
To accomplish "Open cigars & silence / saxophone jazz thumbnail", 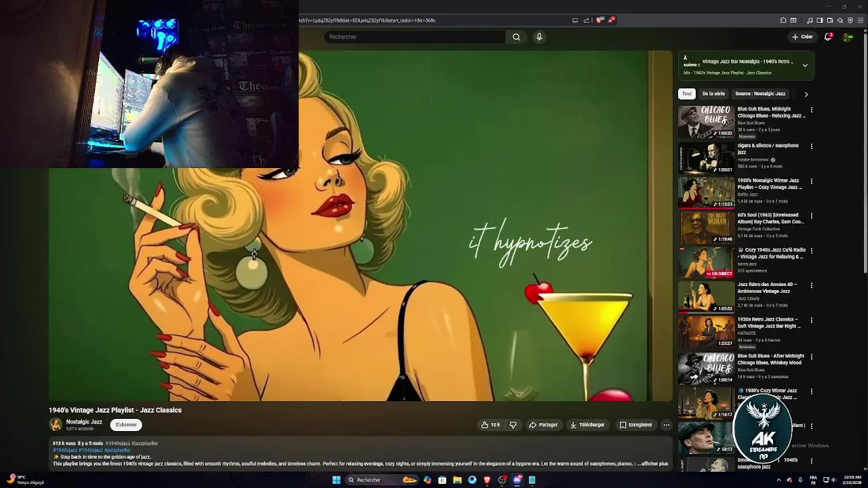I will pyautogui.click(x=706, y=157).
